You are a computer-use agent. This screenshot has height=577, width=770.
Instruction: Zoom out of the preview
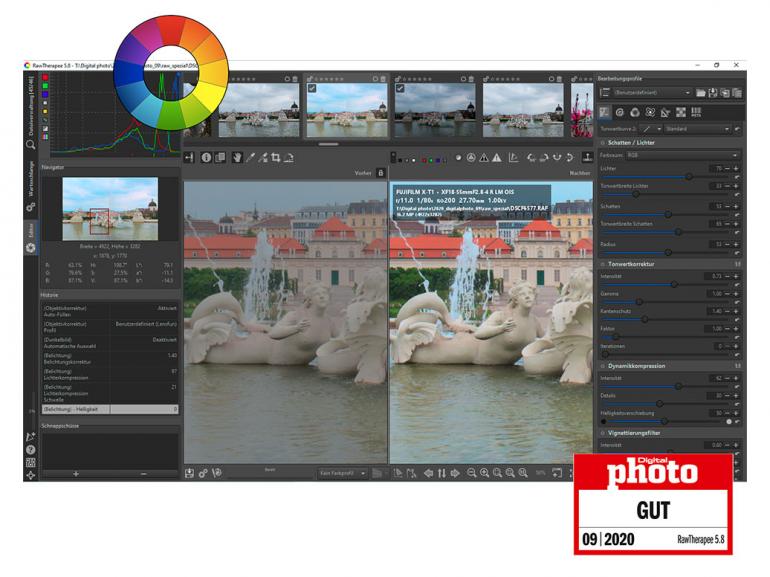[471, 473]
